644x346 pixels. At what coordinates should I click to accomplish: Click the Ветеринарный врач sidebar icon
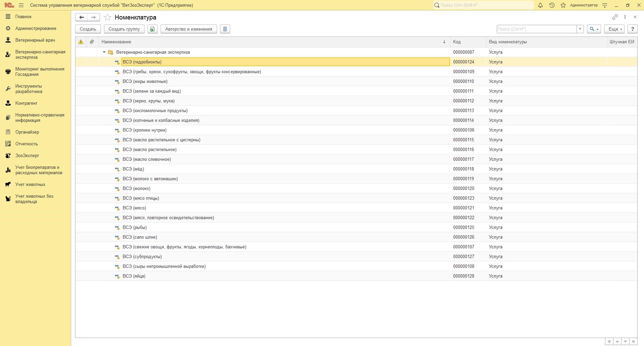coord(8,40)
